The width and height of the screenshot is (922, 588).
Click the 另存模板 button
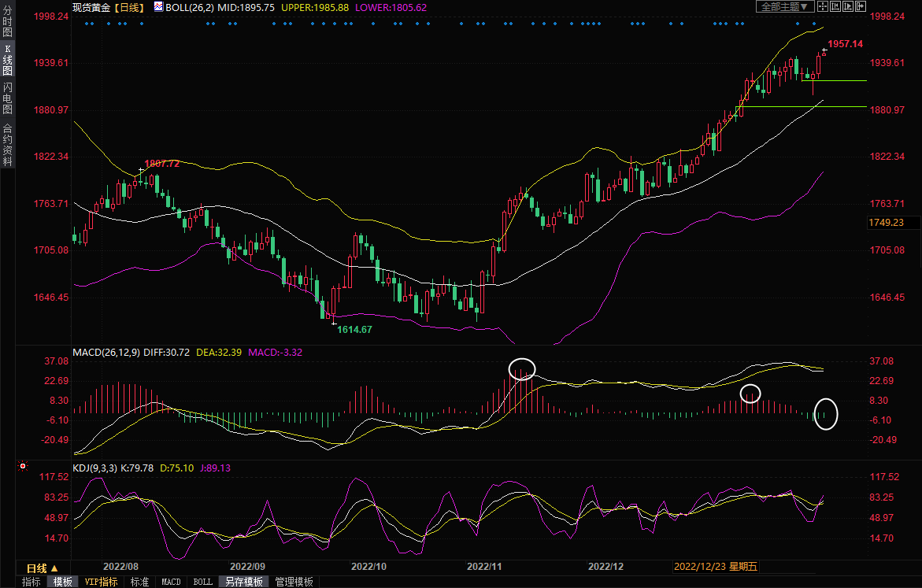pos(243,582)
